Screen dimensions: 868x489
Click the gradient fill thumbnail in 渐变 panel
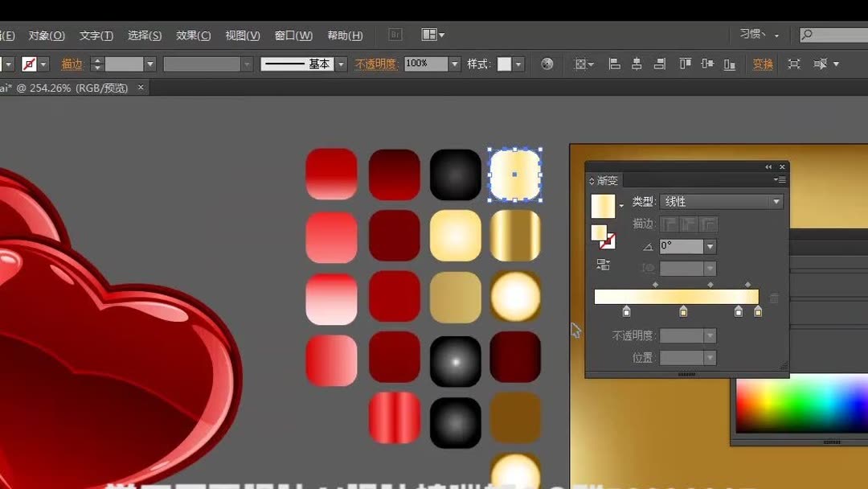(x=603, y=205)
